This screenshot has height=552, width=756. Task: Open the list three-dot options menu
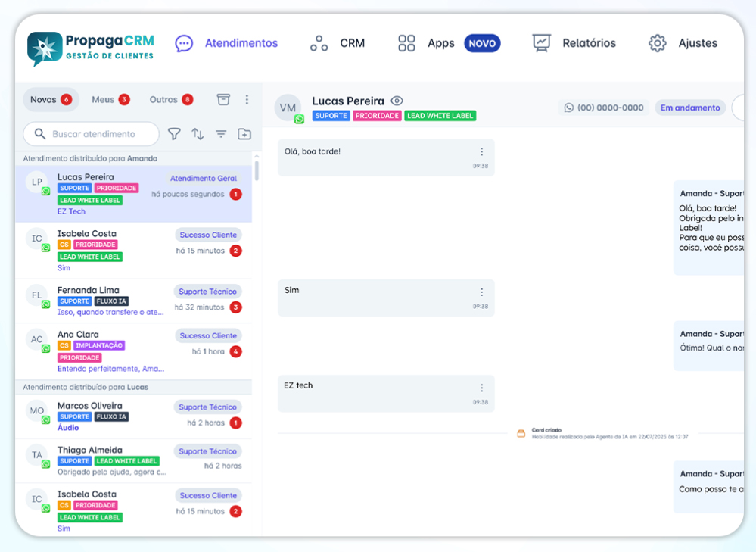click(x=247, y=99)
